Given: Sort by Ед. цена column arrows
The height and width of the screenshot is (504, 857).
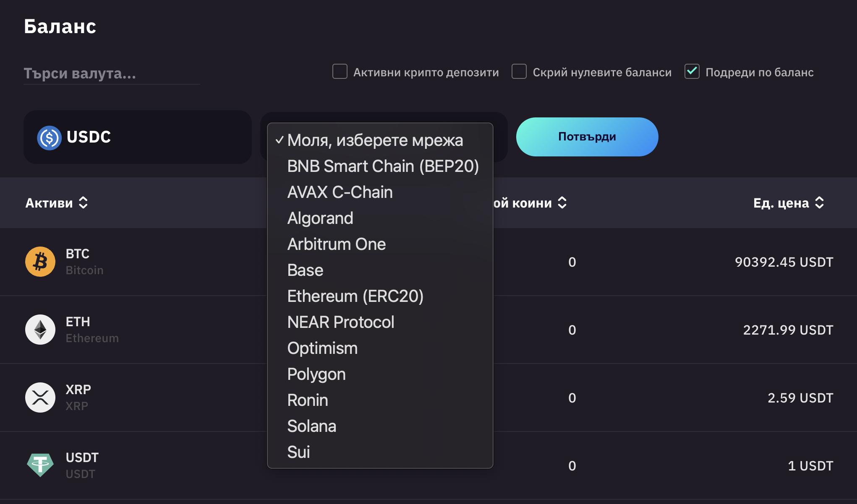Looking at the screenshot, I should tap(819, 203).
